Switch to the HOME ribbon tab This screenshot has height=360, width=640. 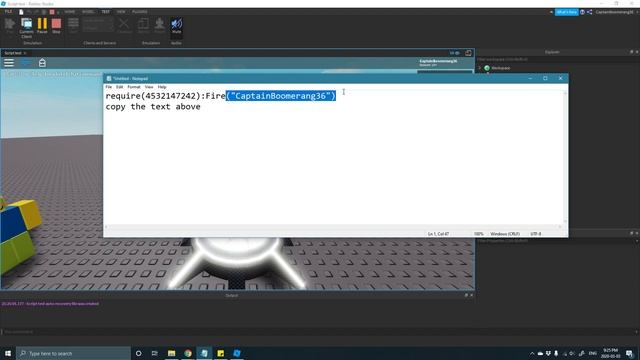70,12
